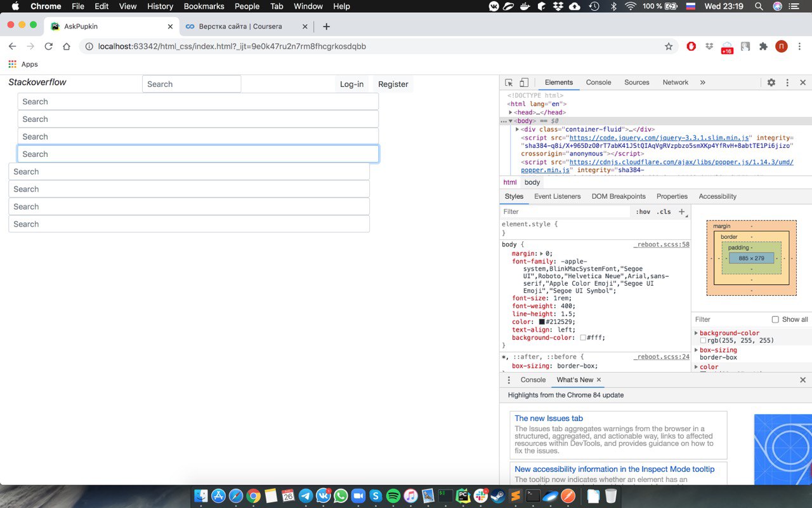The width and height of the screenshot is (812, 508).
Task: Open the #fff background-color swatch
Action: (583, 338)
